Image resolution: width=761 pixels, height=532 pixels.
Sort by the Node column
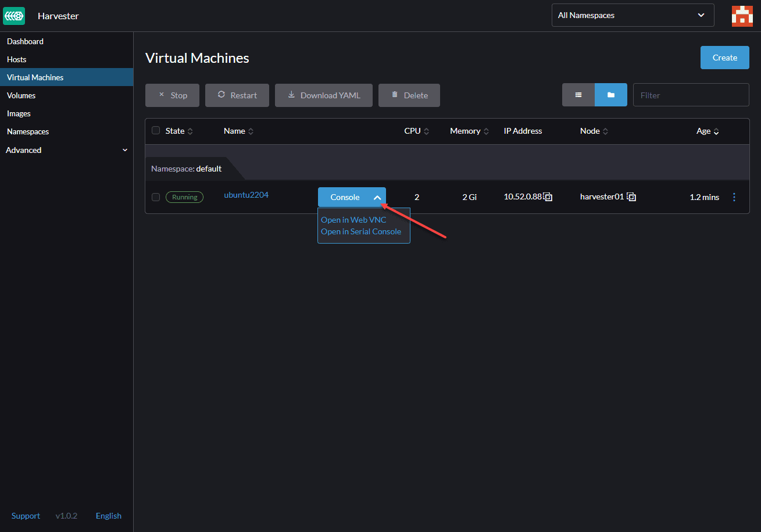click(x=594, y=131)
